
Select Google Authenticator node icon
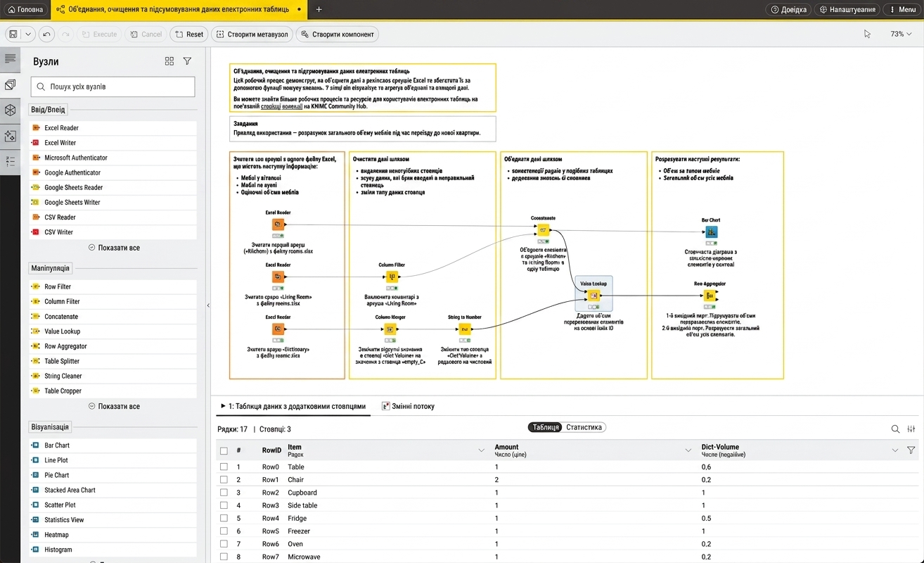pyautogui.click(x=37, y=172)
